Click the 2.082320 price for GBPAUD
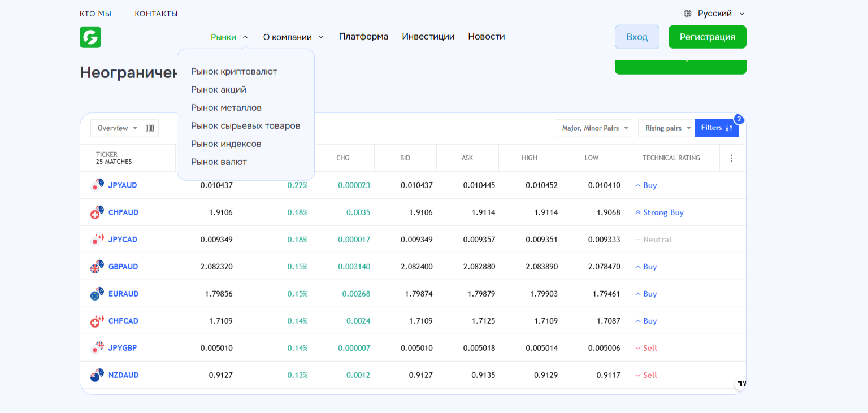868x413 pixels. click(216, 267)
